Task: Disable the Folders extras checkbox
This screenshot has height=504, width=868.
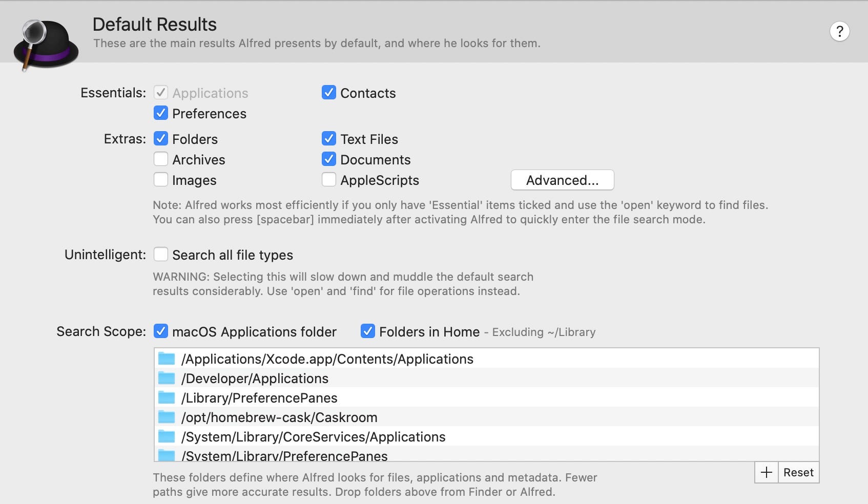Action: point(161,139)
